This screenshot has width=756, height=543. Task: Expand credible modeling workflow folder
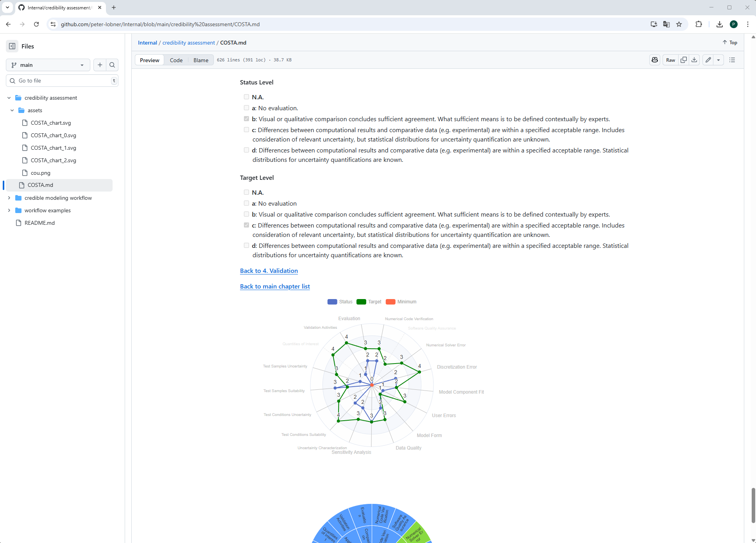[x=9, y=198]
